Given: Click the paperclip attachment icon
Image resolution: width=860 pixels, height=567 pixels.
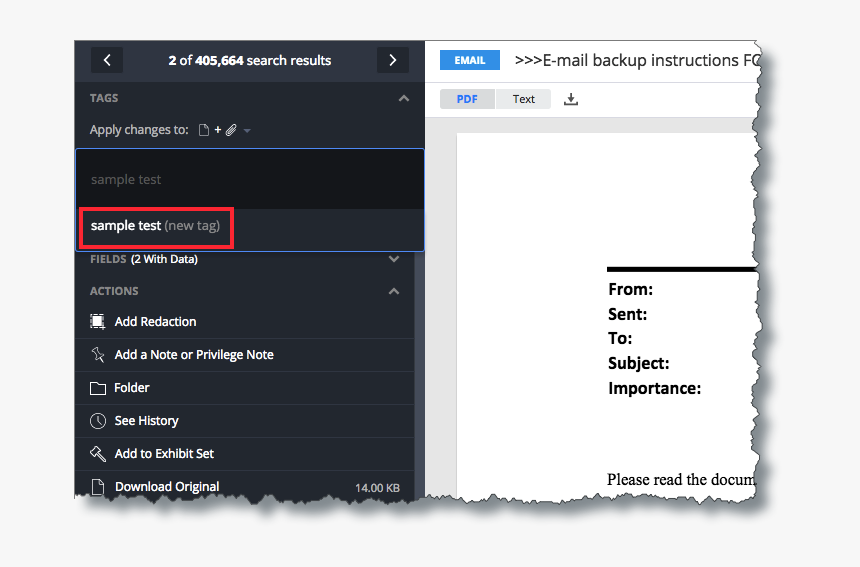Looking at the screenshot, I should coord(231,130).
